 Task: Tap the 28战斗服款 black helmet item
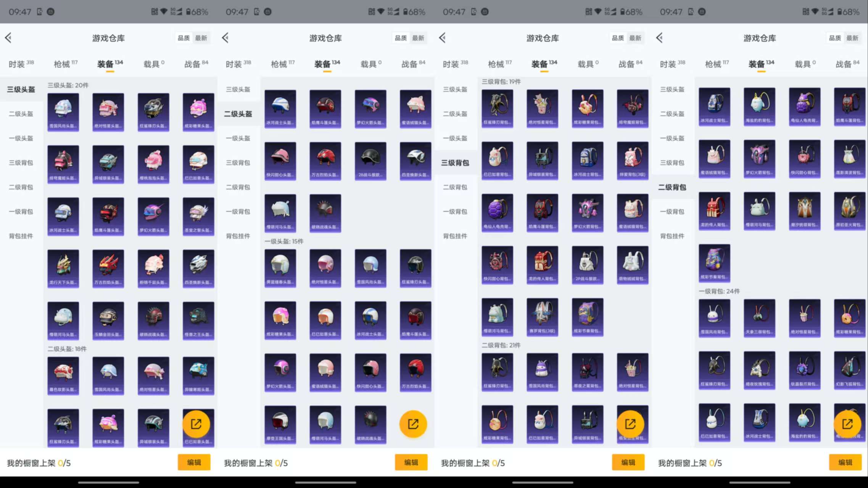pos(370,161)
